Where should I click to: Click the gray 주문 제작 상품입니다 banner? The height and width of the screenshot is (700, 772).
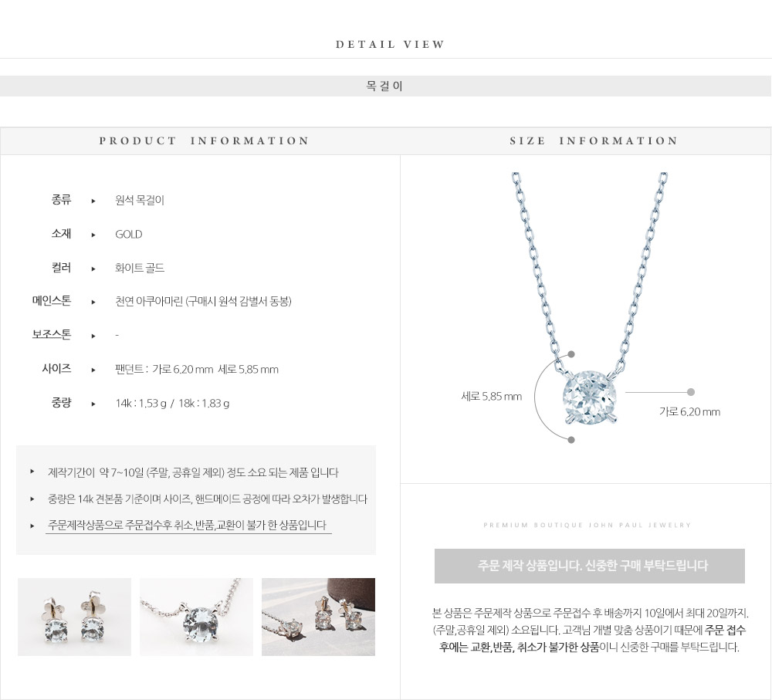pyautogui.click(x=589, y=566)
